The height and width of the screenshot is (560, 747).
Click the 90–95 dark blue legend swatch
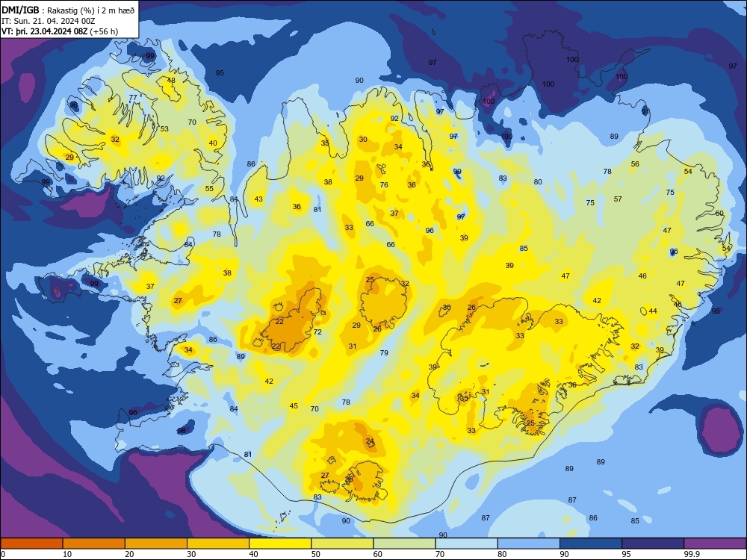point(591,544)
